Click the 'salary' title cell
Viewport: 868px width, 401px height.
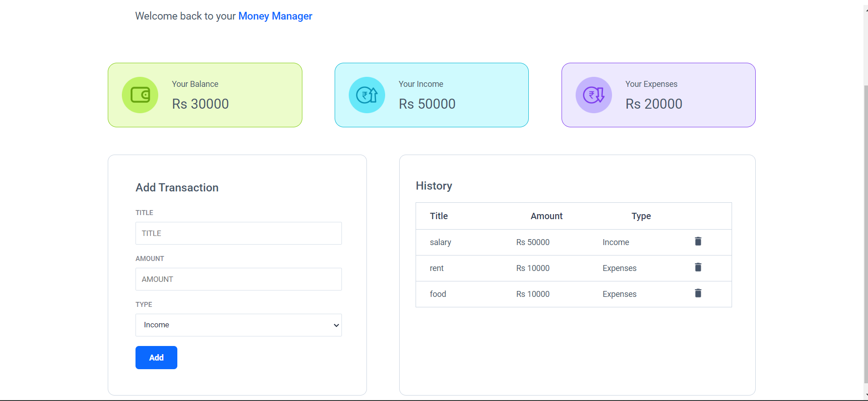[x=441, y=242]
